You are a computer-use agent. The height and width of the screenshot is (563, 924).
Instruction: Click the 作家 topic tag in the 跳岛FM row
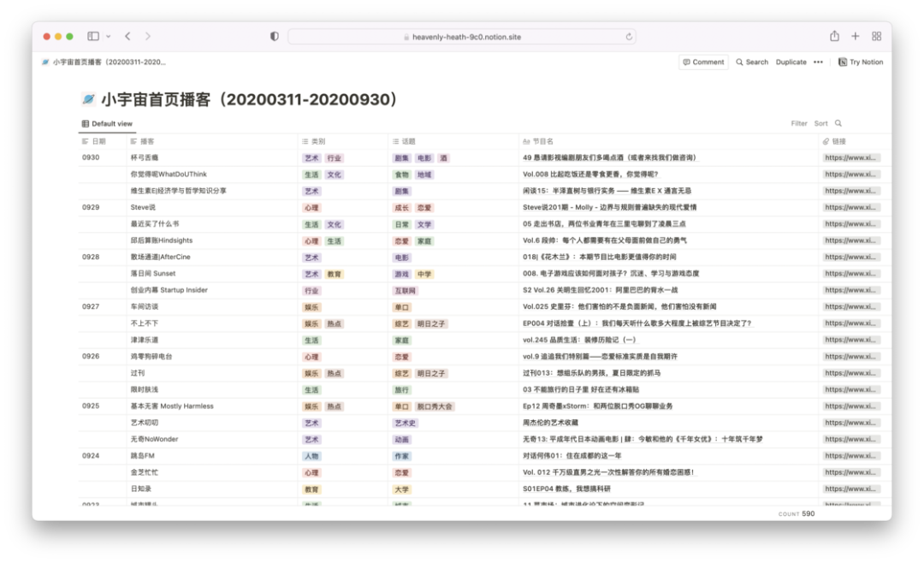click(x=402, y=456)
